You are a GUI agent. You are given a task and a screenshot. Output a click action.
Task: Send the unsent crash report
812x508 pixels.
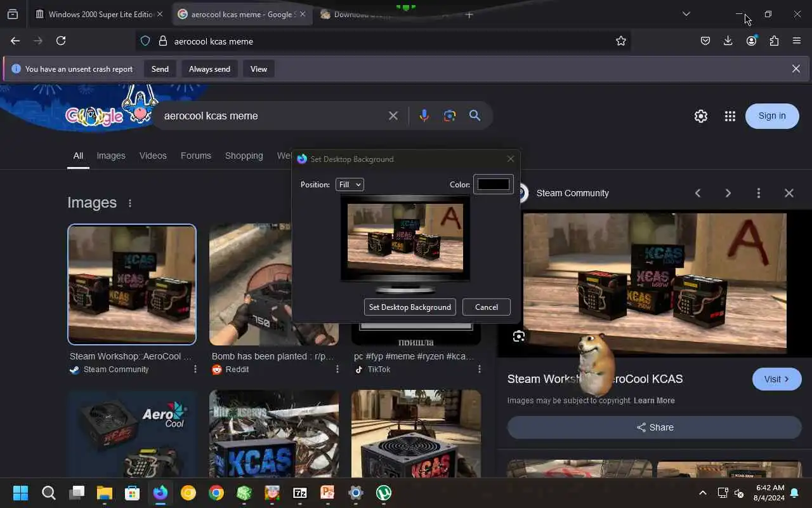[160, 69]
